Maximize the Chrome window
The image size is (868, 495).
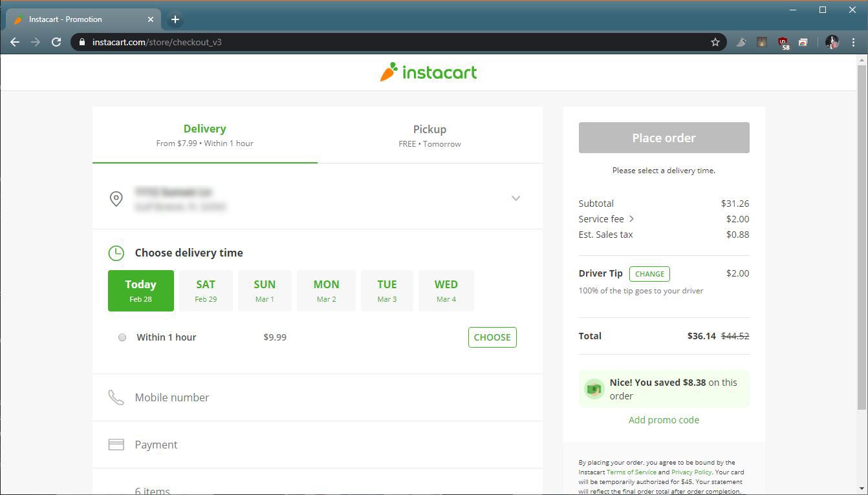coord(823,10)
